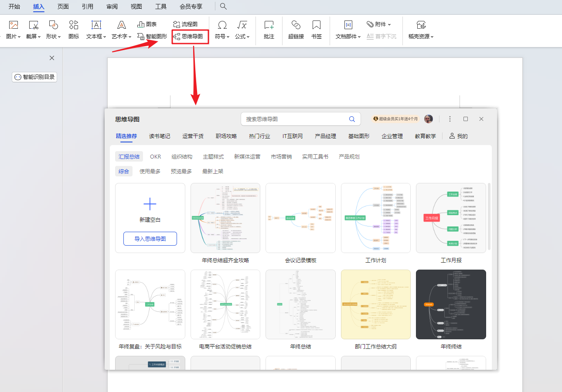Image resolution: width=562 pixels, height=392 pixels.
Task: Expand the 形状 dropdown arrow
Action: pos(59,37)
